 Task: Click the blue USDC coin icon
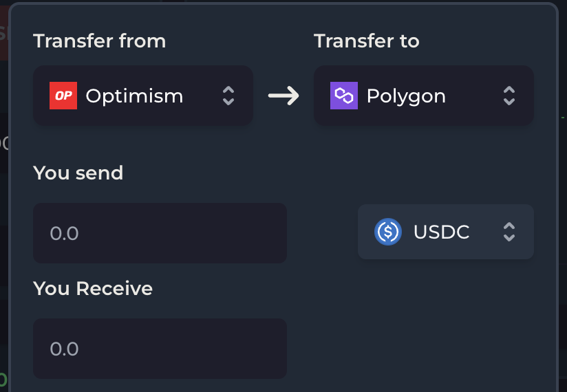point(388,232)
